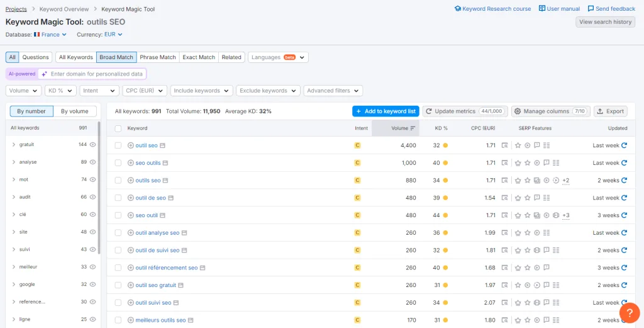
Task: Click video SERP feature icon in 'seo outils' row
Action: (x=537, y=163)
